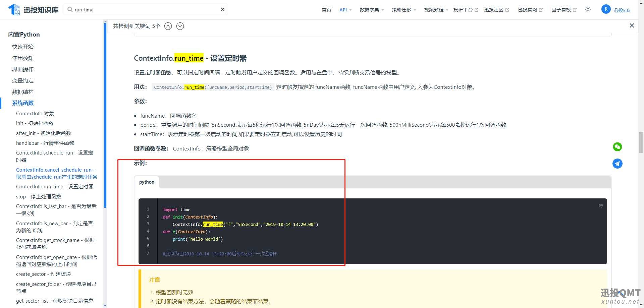The height and width of the screenshot is (308, 644).
Task: Open create_sector - 创建板块 entry
Action: click(x=44, y=274)
